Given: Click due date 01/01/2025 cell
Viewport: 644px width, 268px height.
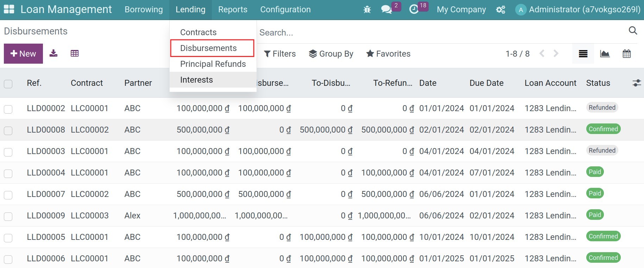Looking at the screenshot, I should pyautogui.click(x=492, y=259).
